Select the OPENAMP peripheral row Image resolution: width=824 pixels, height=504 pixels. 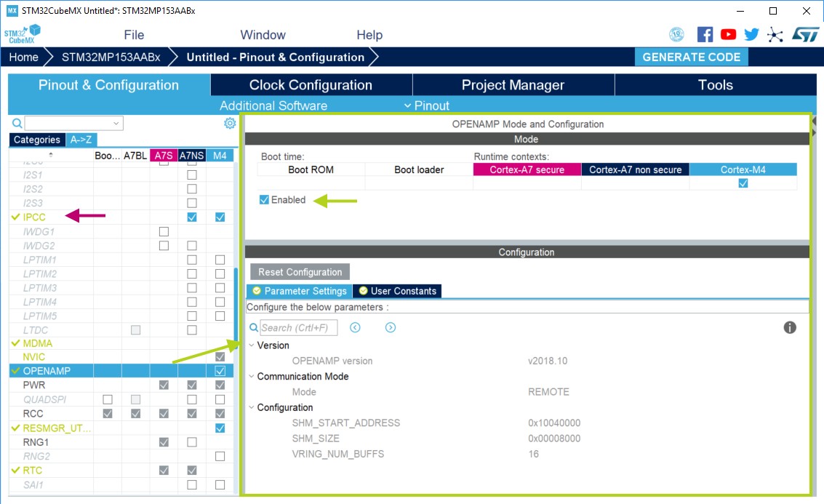point(122,371)
